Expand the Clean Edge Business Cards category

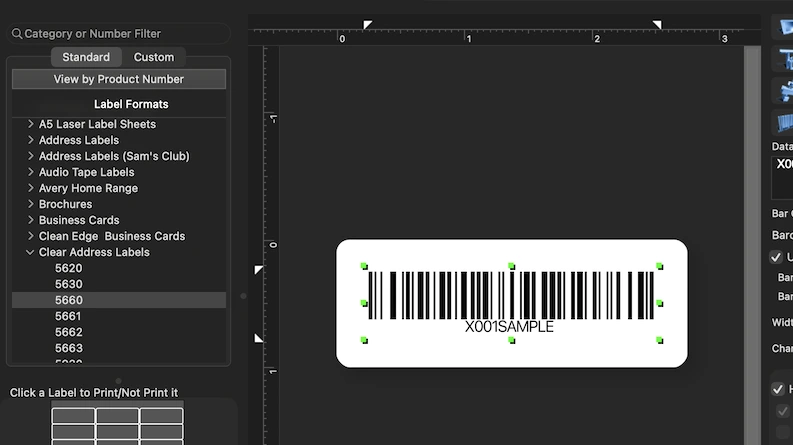(30, 236)
